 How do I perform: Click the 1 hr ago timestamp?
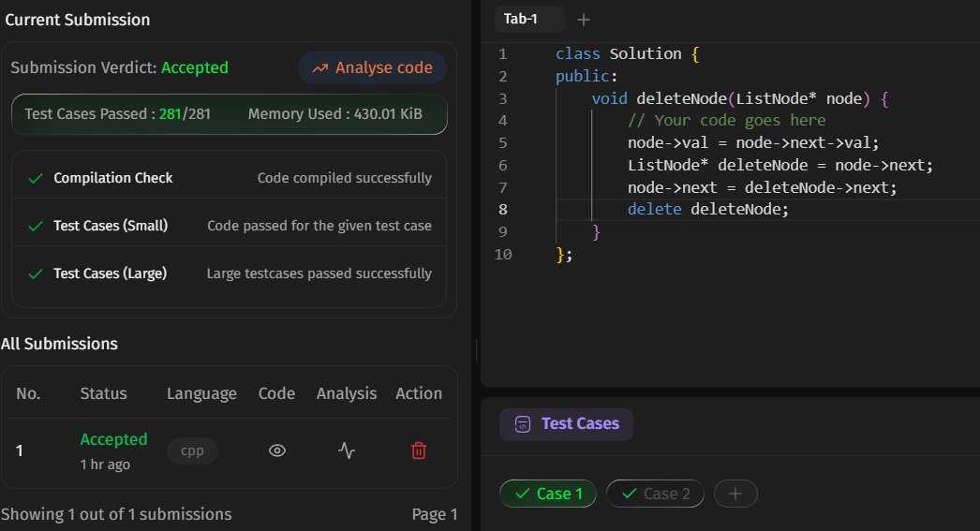pos(105,465)
